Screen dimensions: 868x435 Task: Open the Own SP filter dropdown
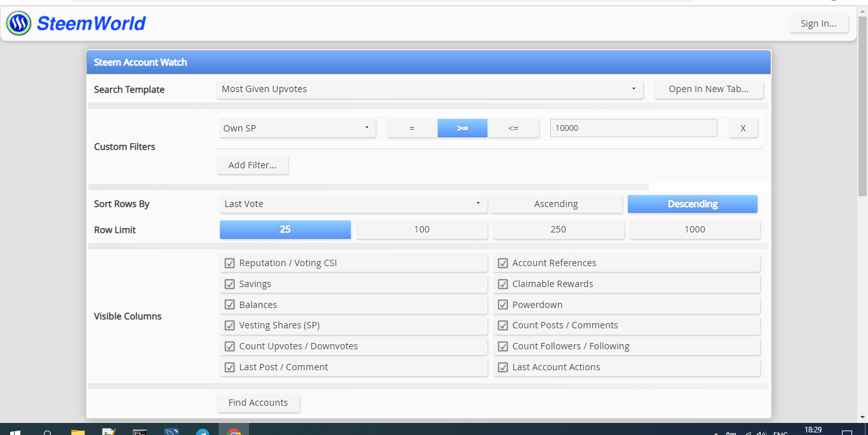pos(297,128)
